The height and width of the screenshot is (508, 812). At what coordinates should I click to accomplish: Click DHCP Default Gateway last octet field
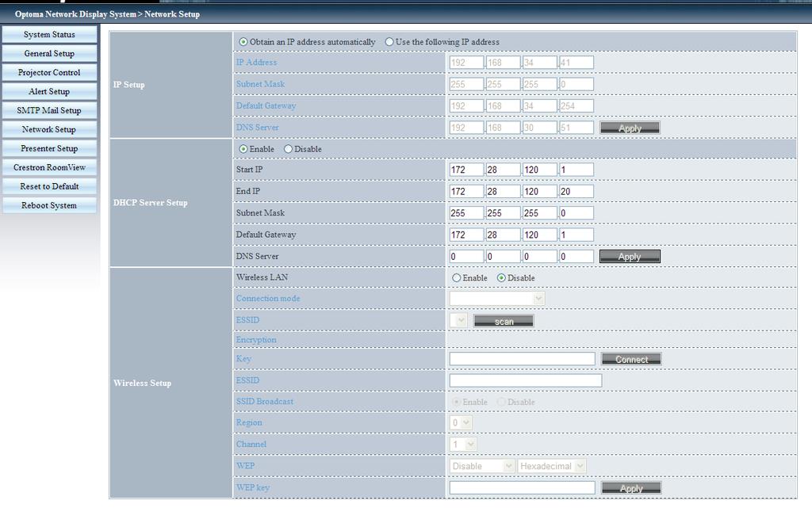576,235
